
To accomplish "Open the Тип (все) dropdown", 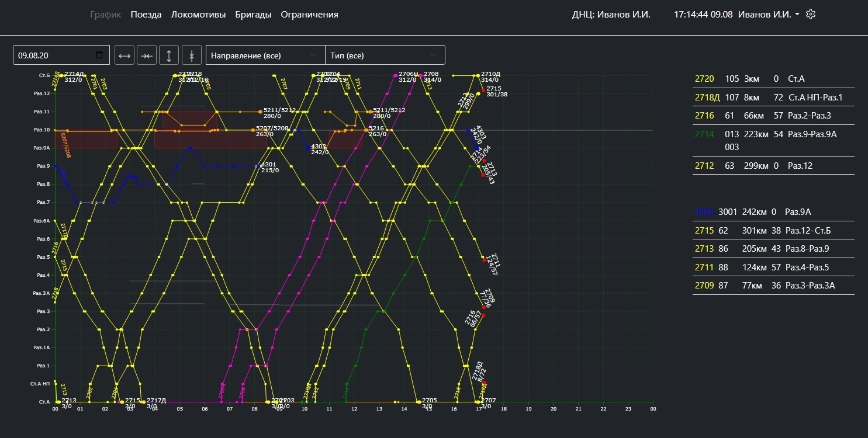I will (385, 55).
